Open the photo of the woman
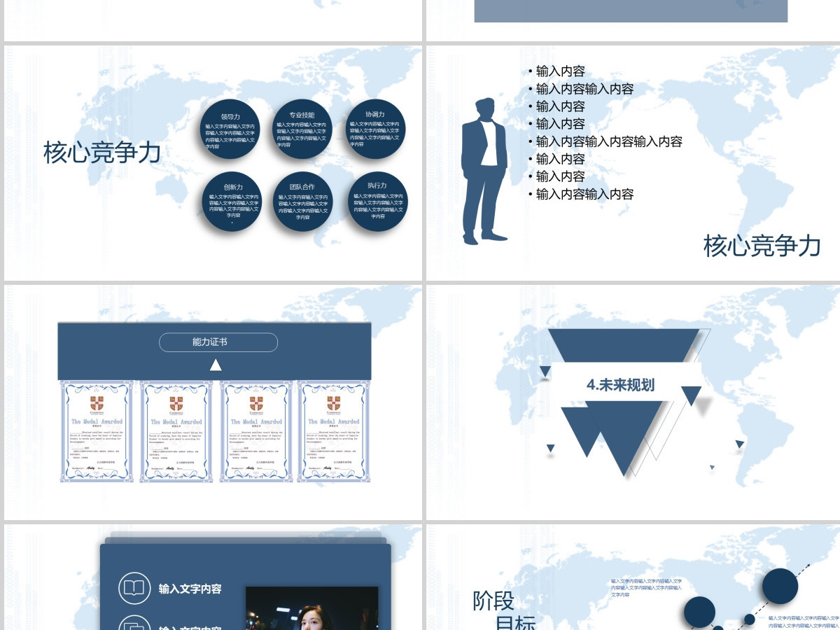This screenshot has height=630, width=840. click(x=312, y=608)
